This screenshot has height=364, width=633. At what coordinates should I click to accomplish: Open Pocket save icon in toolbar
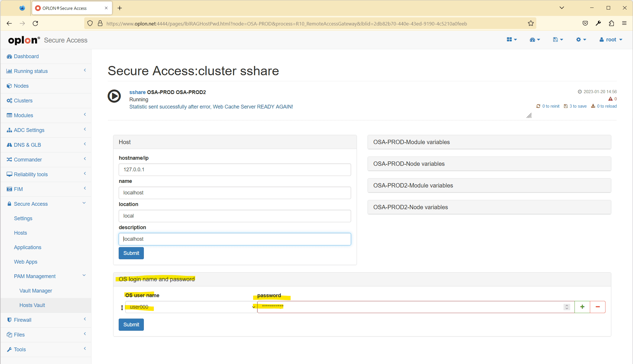tap(585, 23)
